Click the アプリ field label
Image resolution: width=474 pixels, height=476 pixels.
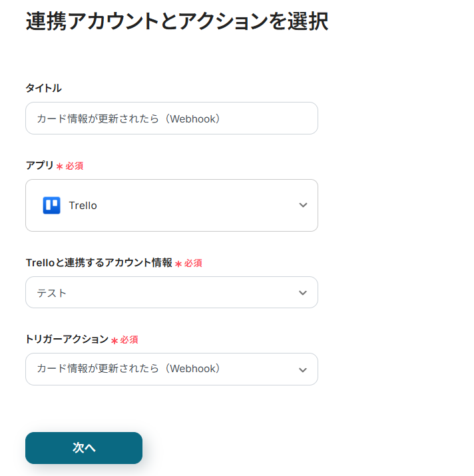tap(39, 165)
